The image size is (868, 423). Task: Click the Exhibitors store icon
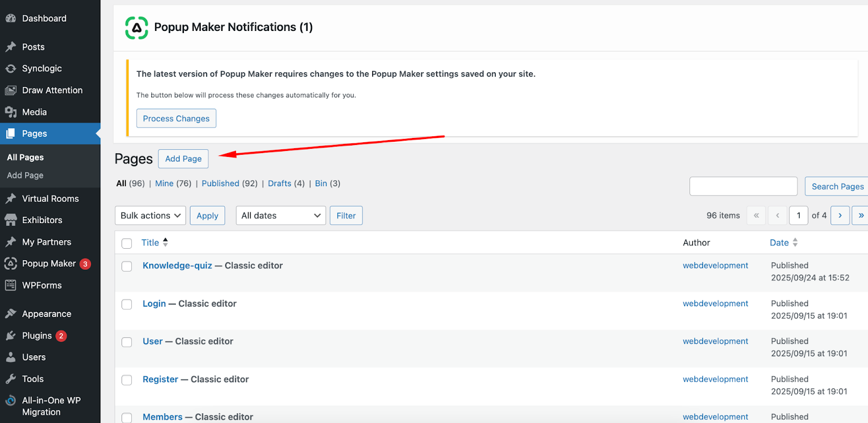pos(11,220)
